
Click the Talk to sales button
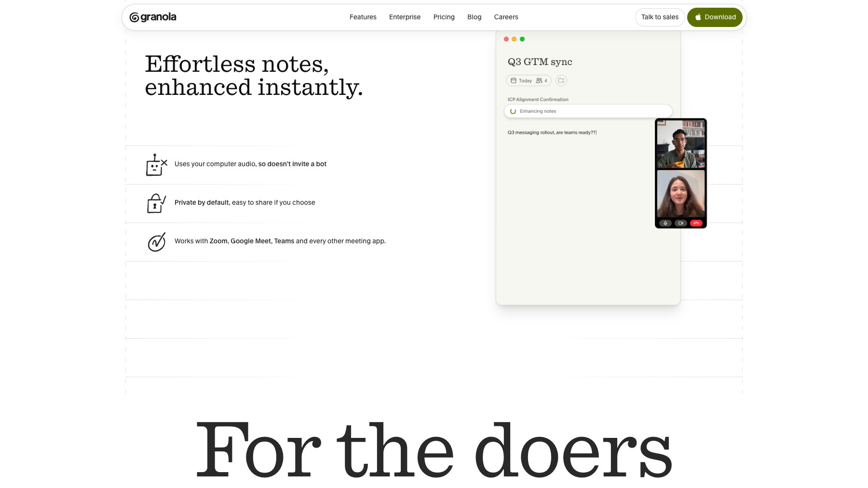pos(660,17)
